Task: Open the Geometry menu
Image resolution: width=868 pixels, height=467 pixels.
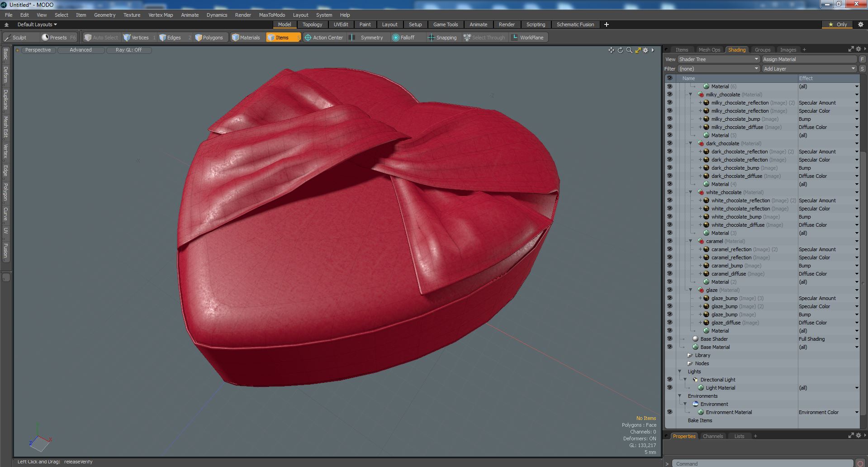Action: 104,15
